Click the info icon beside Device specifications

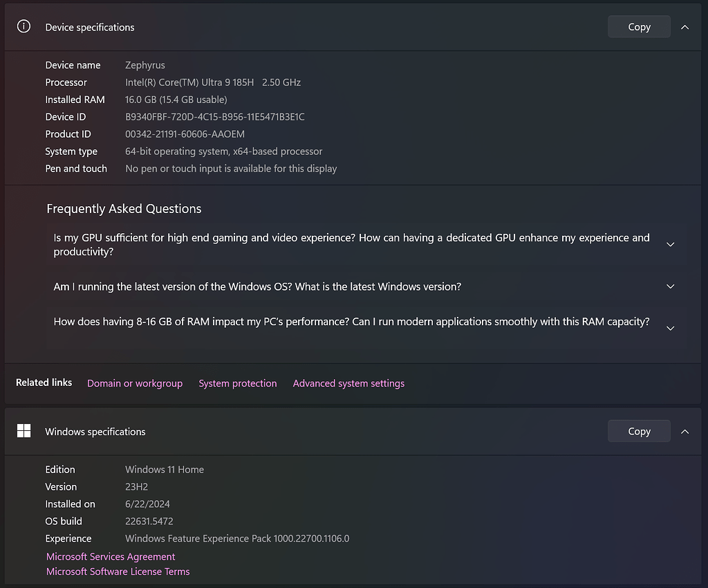[24, 26]
